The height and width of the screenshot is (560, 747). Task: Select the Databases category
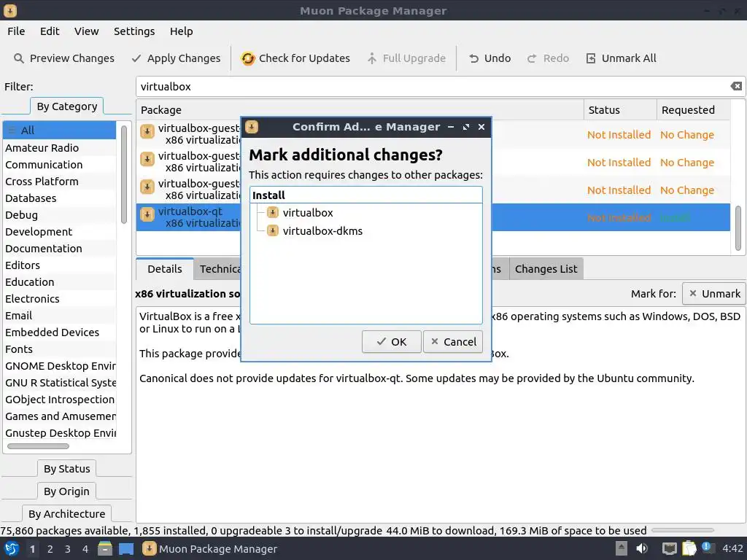(x=60, y=198)
